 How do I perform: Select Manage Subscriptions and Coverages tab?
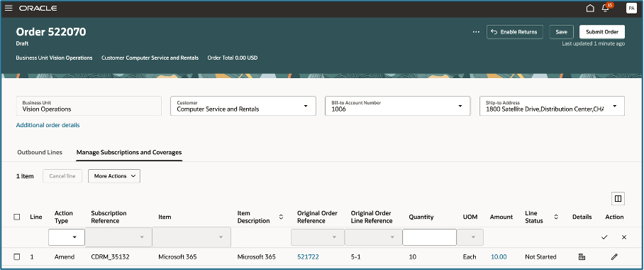(x=129, y=152)
